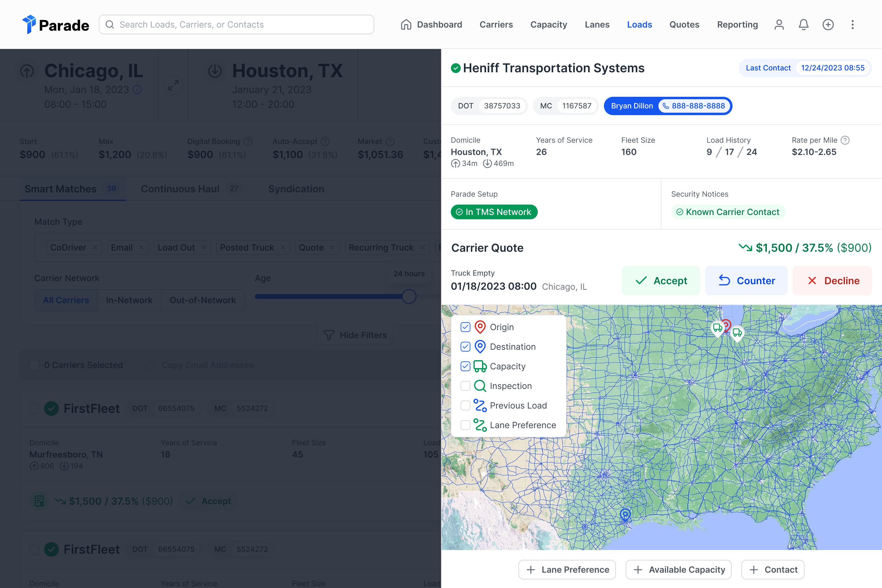Screen dimensions: 882x588
Task: Counter the carrier quote
Action: point(746,281)
